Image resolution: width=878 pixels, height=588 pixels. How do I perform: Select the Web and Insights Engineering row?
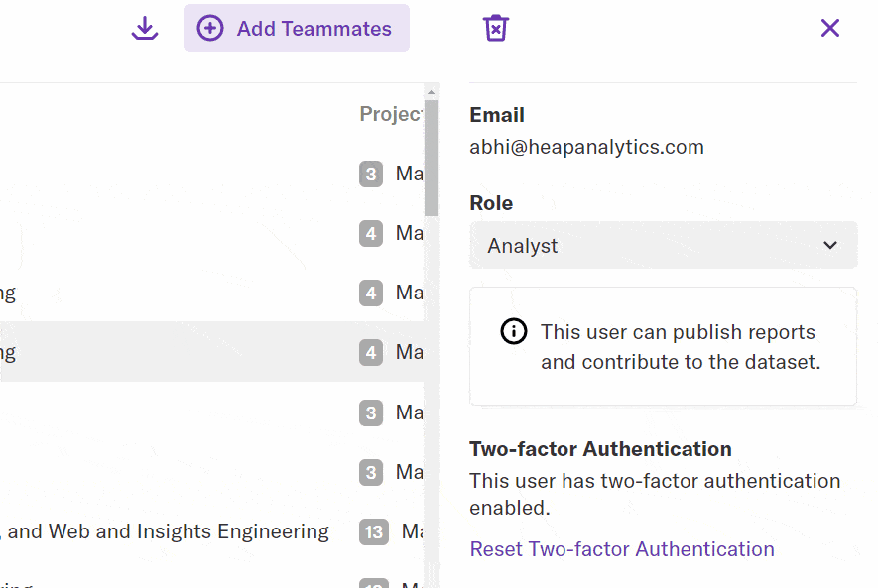(x=169, y=532)
